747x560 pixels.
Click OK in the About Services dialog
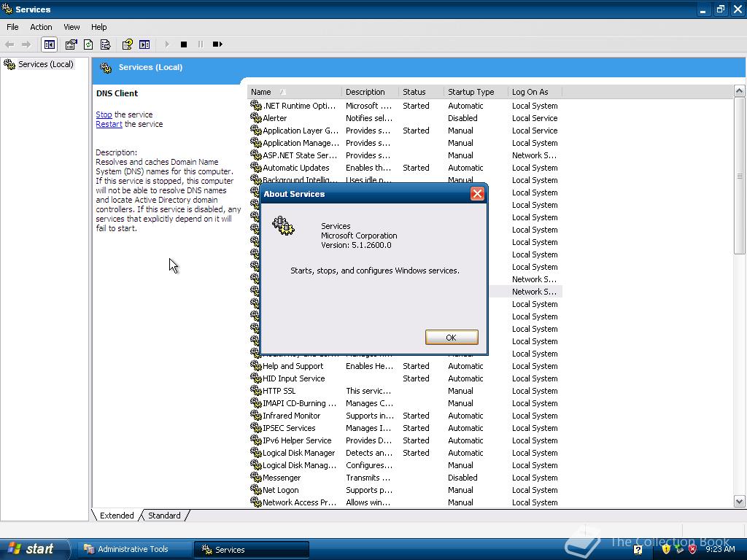451,337
